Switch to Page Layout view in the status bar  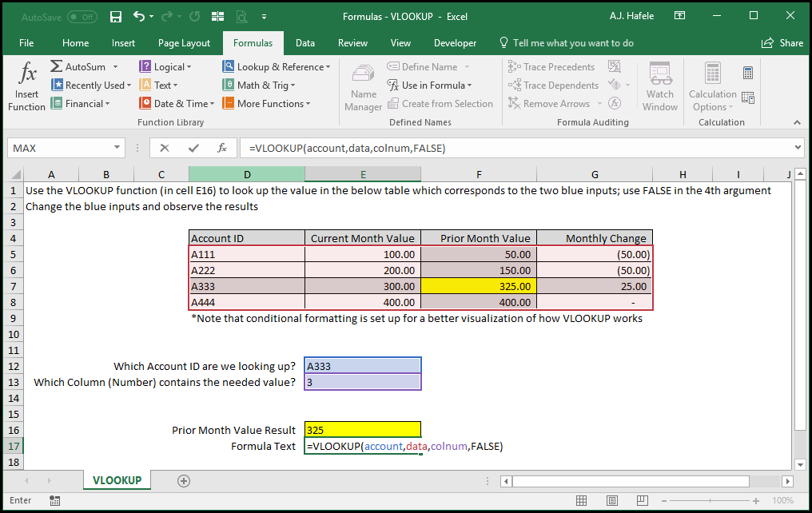point(612,500)
